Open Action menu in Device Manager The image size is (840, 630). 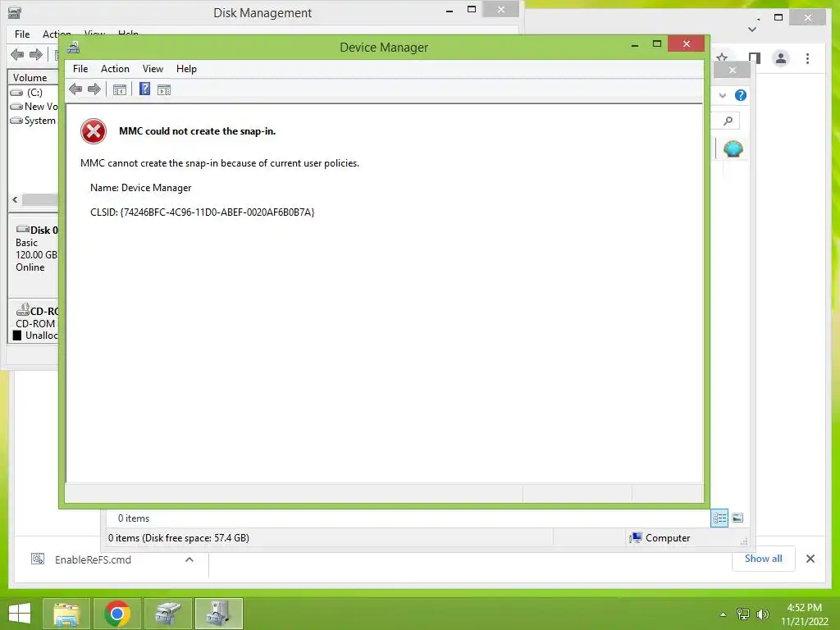(115, 69)
